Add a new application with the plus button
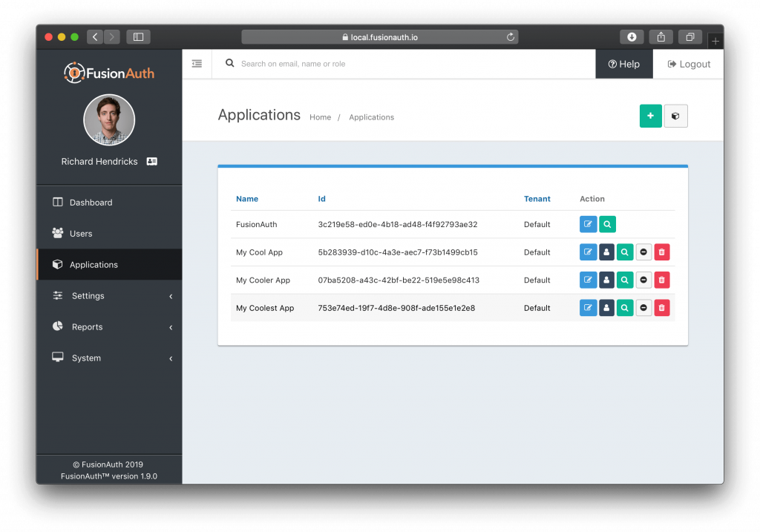The image size is (760, 532). [650, 116]
